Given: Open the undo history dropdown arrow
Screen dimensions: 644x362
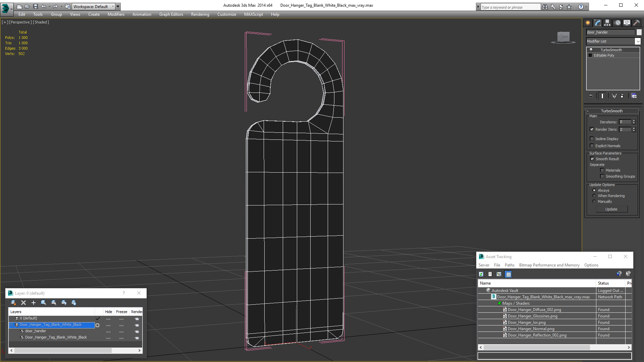Looking at the screenshot, I should (49, 6).
